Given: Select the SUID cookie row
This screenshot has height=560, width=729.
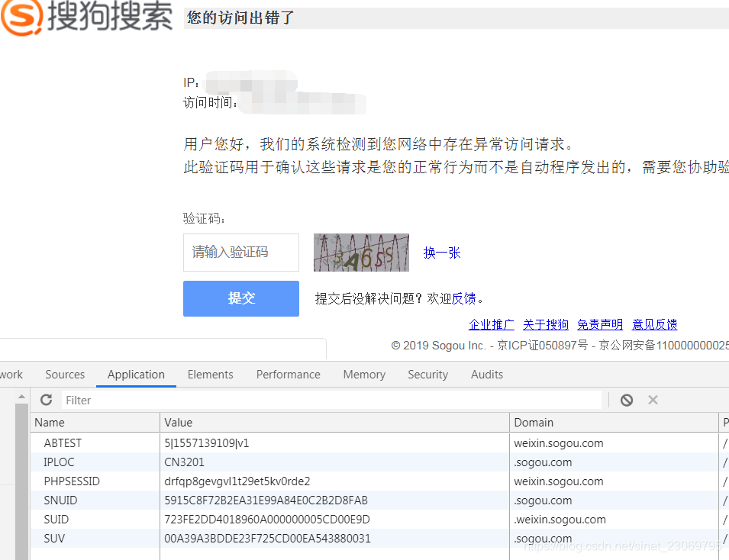Looking at the screenshot, I should pyautogui.click(x=379, y=520).
